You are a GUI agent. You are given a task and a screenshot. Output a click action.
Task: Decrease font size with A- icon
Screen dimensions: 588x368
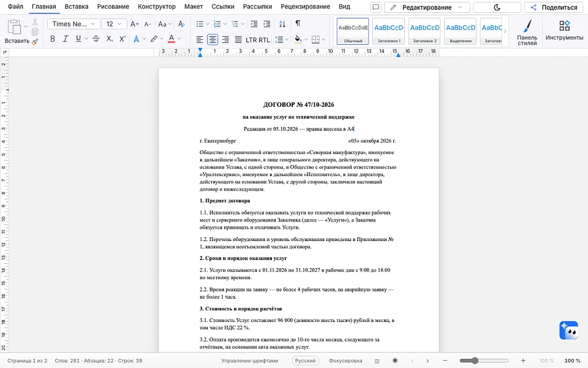pos(148,24)
